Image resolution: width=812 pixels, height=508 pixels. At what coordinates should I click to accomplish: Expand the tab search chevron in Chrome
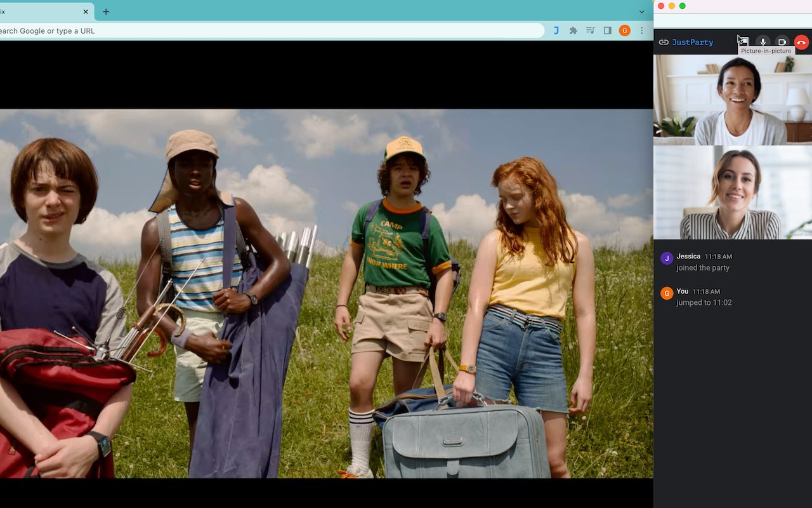[641, 11]
